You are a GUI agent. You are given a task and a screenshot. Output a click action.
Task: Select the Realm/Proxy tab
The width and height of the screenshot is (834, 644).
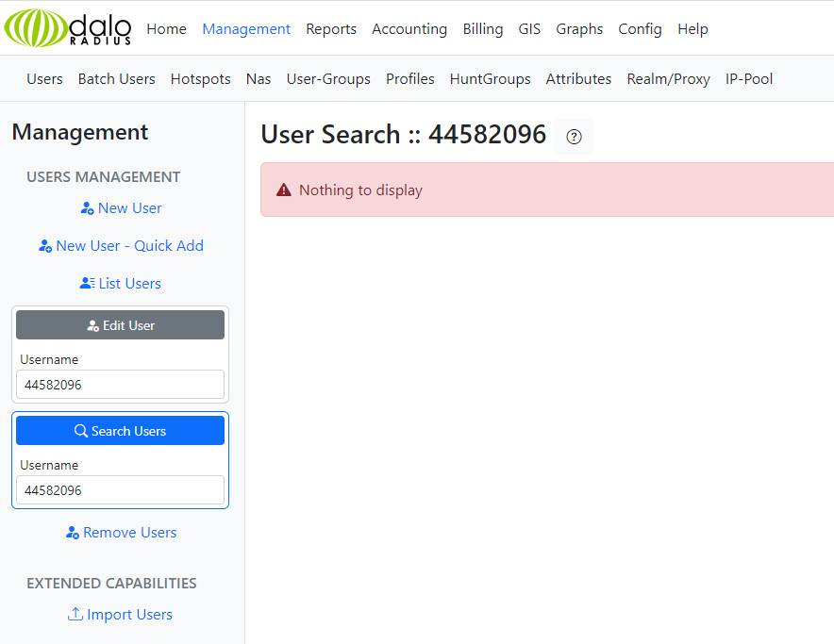[669, 79]
